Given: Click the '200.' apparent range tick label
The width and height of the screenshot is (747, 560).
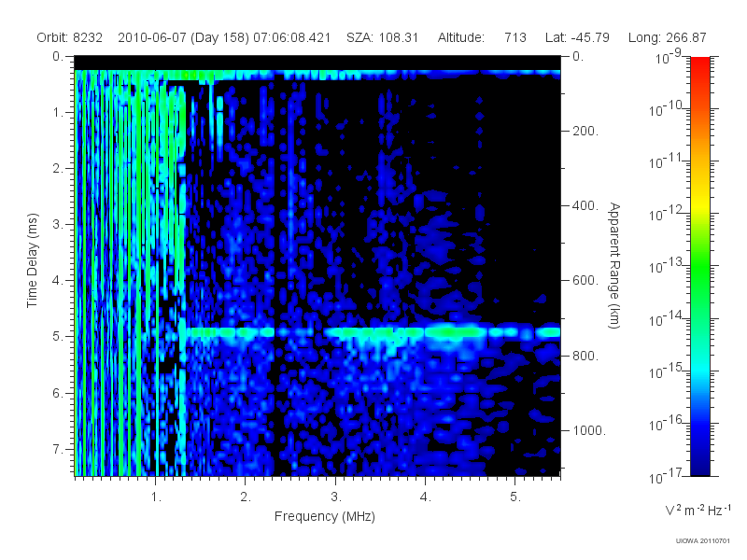Looking at the screenshot, I should [585, 131].
